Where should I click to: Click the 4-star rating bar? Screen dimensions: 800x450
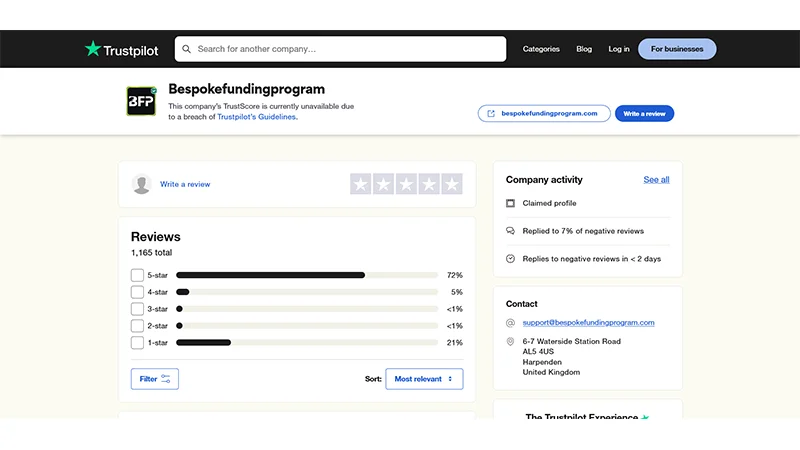307,292
